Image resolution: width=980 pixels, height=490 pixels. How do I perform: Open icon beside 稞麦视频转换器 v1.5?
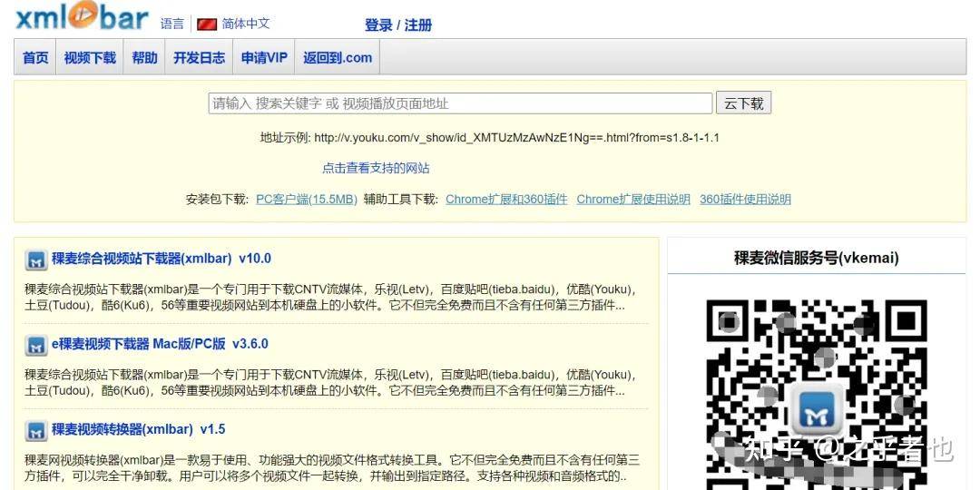[x=36, y=431]
